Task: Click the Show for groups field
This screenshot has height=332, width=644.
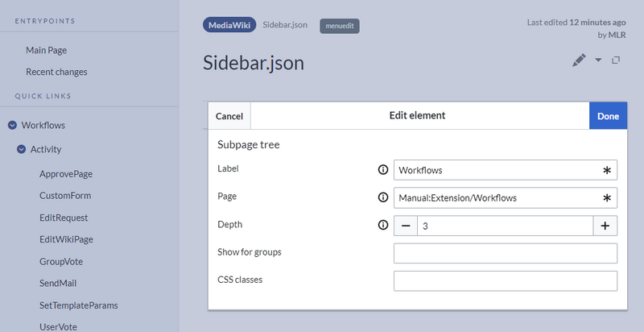Action: (x=506, y=253)
